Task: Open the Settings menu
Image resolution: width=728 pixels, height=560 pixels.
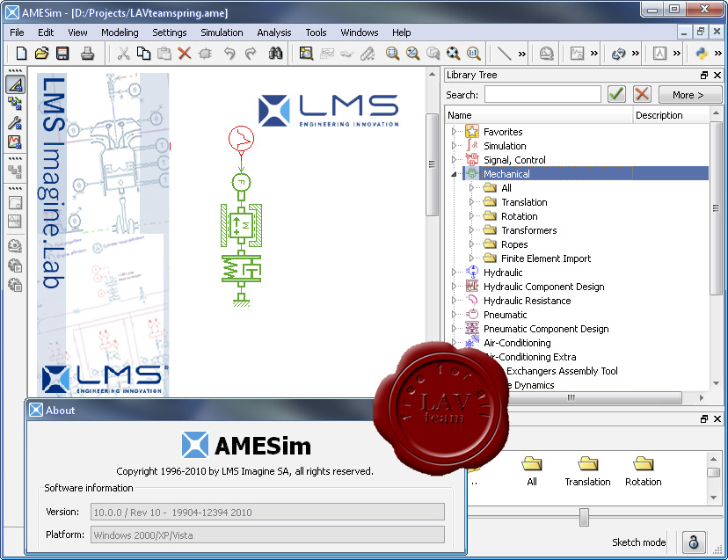Action: (x=170, y=32)
